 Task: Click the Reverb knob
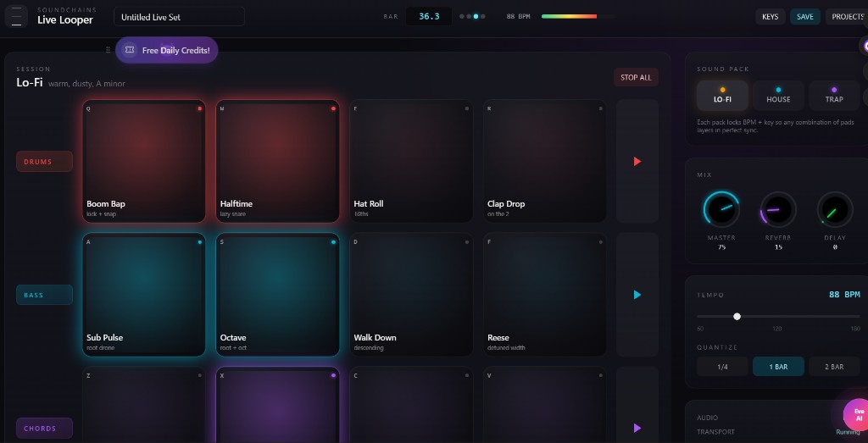point(778,209)
